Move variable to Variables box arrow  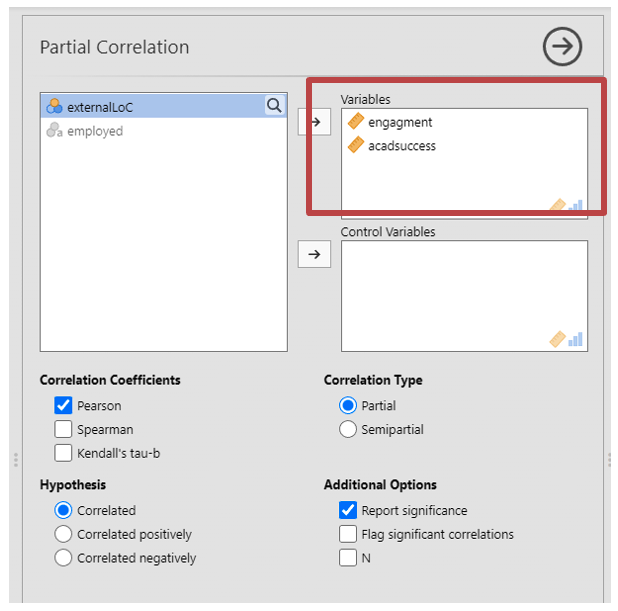315,122
